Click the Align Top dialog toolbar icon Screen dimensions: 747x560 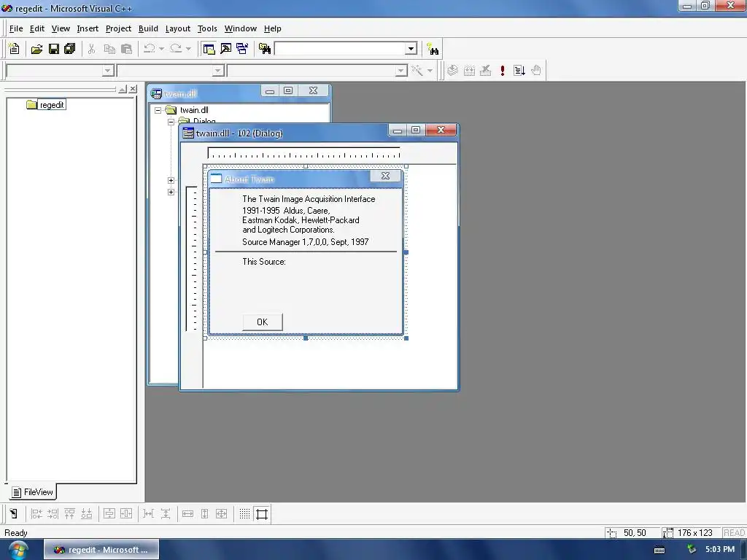(69, 514)
